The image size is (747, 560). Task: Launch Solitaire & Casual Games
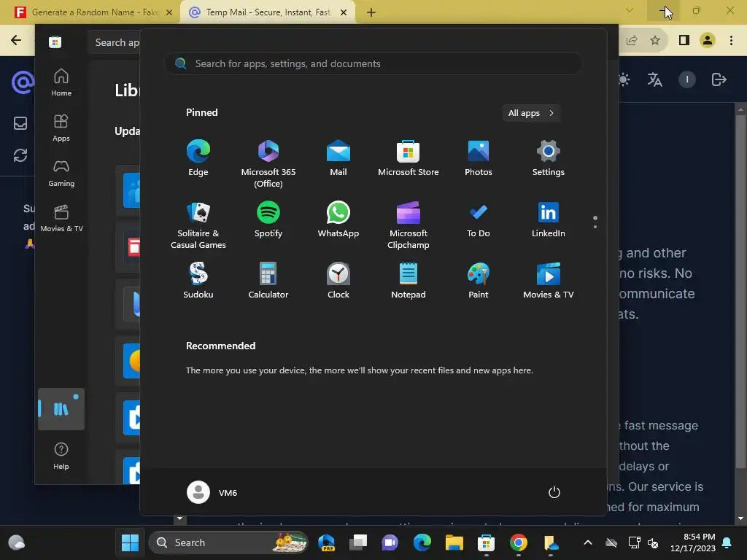pyautogui.click(x=198, y=225)
